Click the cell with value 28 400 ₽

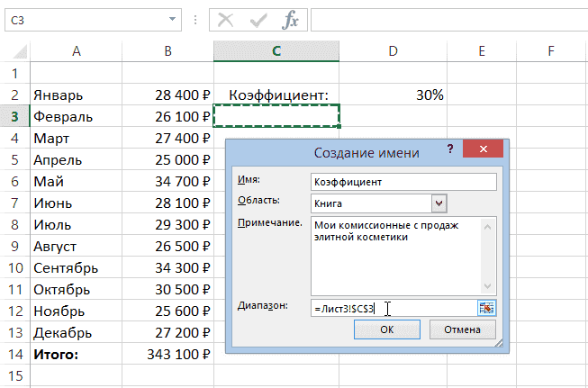tap(167, 95)
